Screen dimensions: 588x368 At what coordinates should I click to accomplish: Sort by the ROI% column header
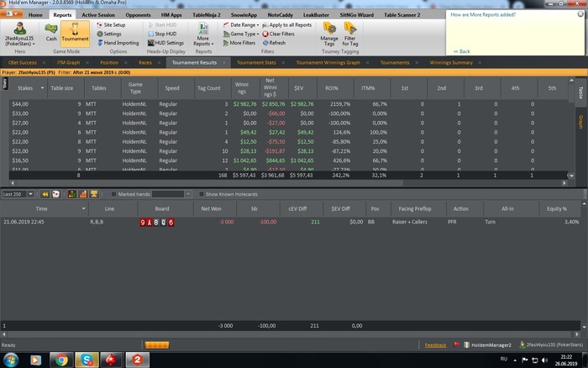tap(332, 88)
